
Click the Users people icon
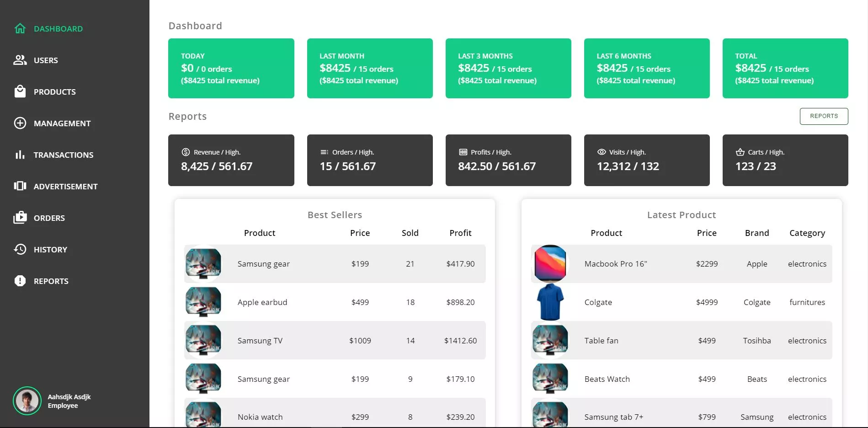[20, 60]
